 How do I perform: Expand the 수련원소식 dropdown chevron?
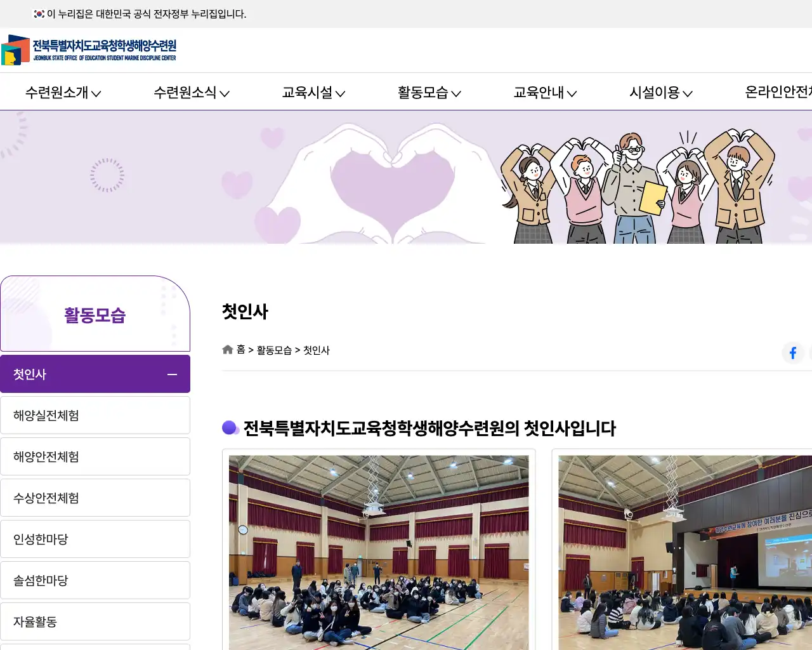click(x=225, y=93)
